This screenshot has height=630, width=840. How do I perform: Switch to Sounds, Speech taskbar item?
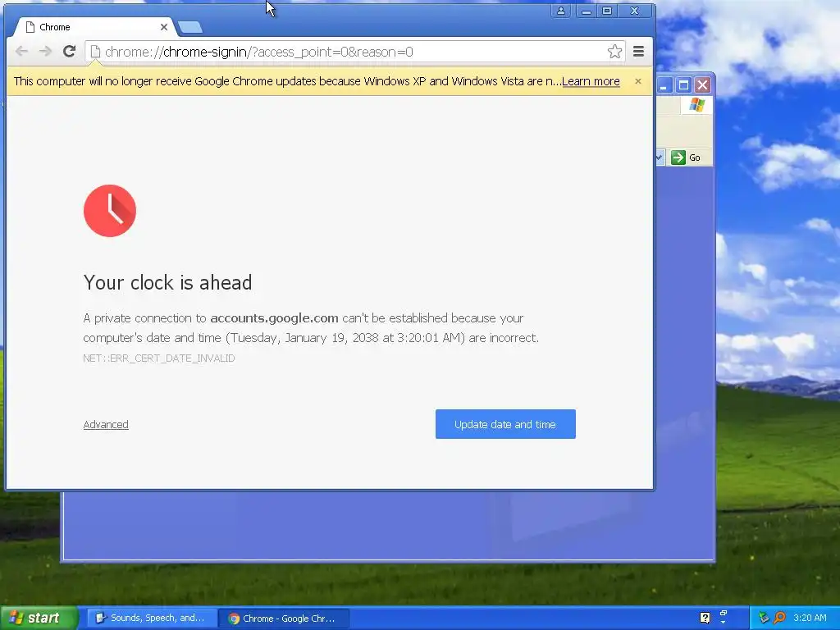click(x=152, y=619)
